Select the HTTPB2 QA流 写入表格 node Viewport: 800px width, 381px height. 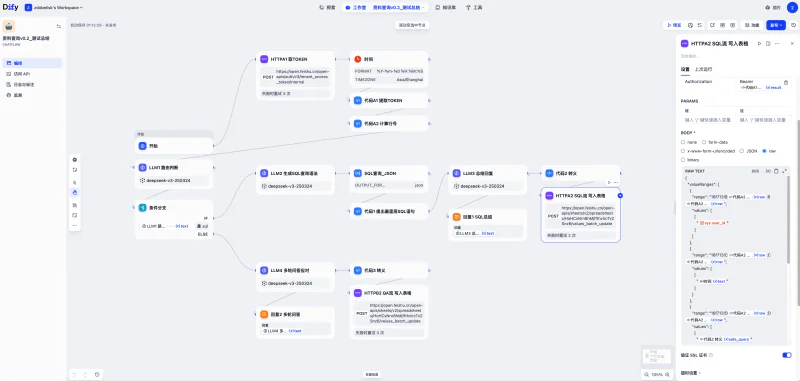click(x=389, y=312)
